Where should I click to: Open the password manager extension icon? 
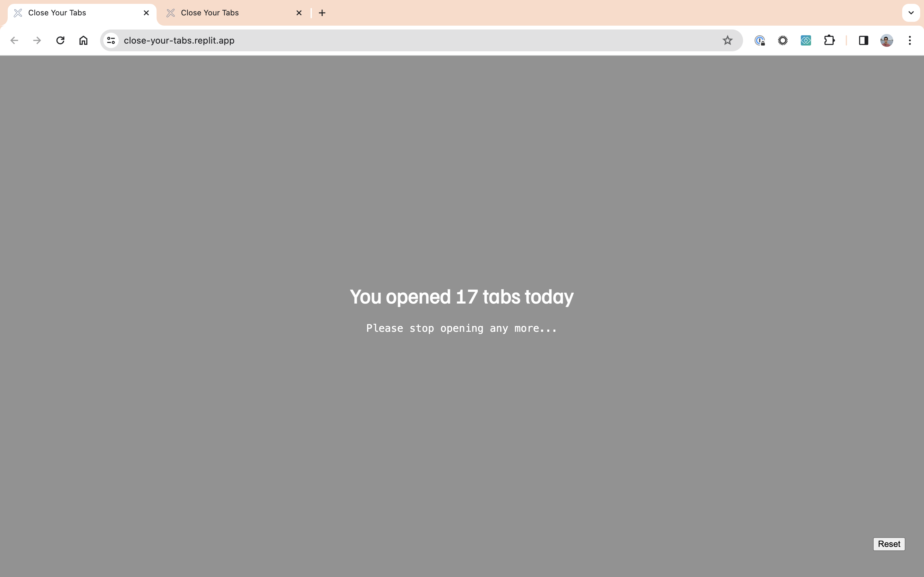759,40
